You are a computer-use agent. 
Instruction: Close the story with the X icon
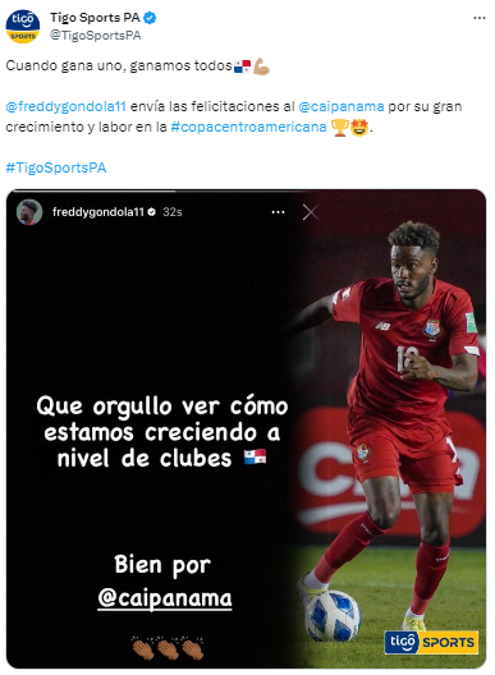310,212
